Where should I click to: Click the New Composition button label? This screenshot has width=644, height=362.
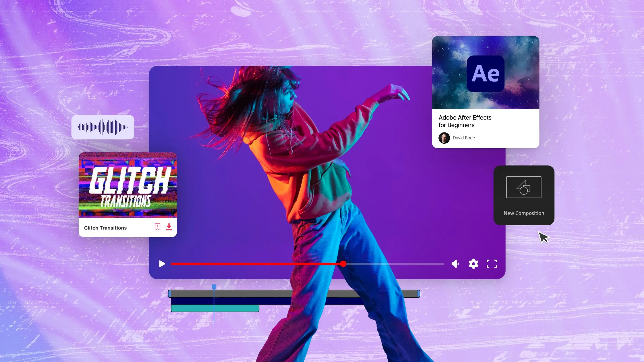pyautogui.click(x=524, y=213)
